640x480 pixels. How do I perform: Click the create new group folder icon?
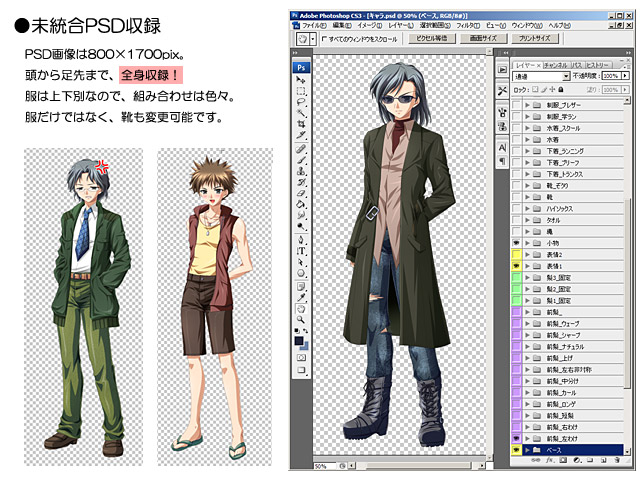click(590, 460)
